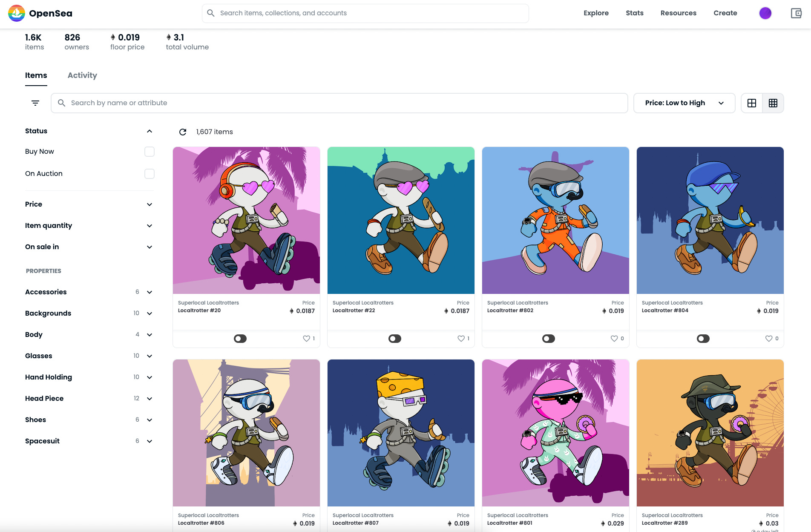The width and height of the screenshot is (811, 532).
Task: Toggle the switch under Localtrotter #804
Action: (x=703, y=339)
